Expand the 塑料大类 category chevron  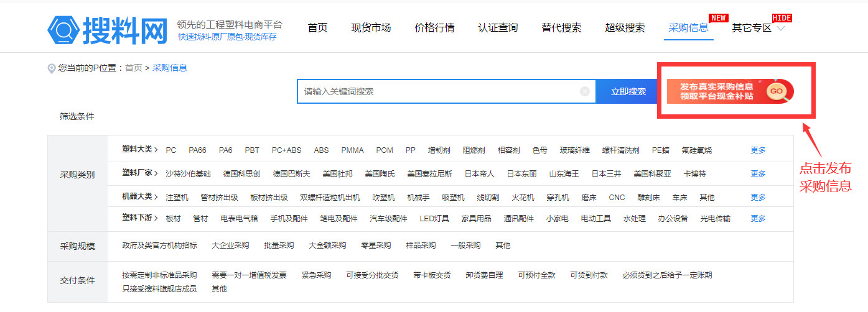[x=156, y=150]
